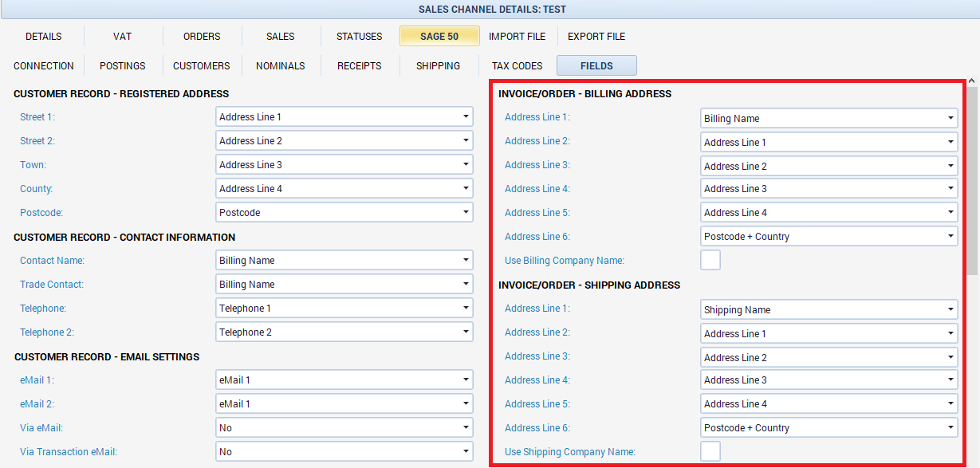
Task: Open the registered address Postcode dropdown
Action: [344, 213]
